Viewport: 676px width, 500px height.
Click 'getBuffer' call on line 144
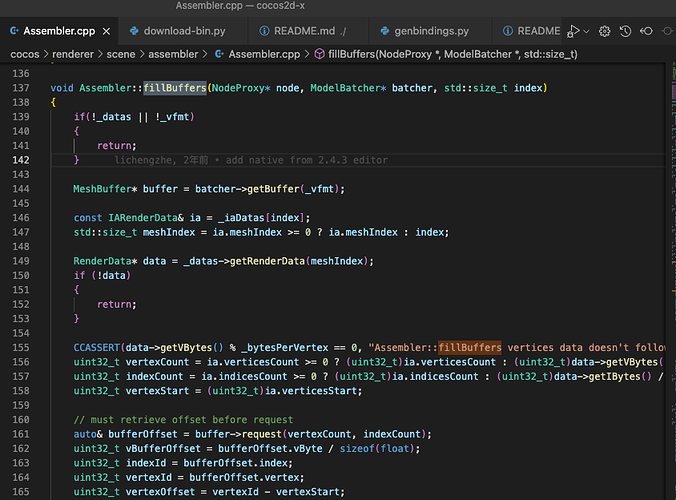tap(273, 189)
